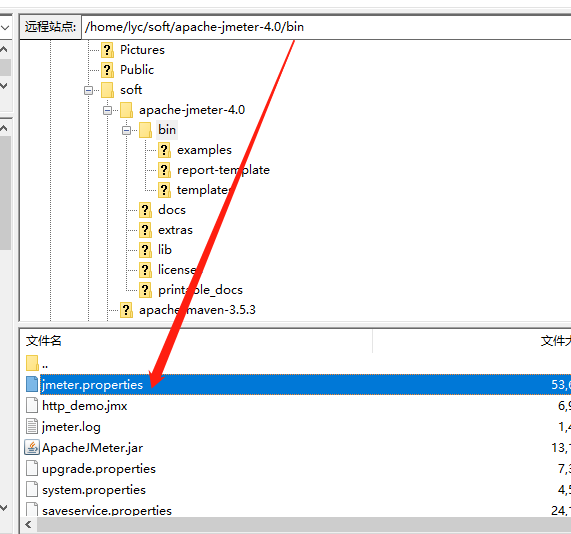This screenshot has height=534, width=571.
Task: Click the apache-maven-3.5.3 question-mark folder icon
Action: coord(126,310)
